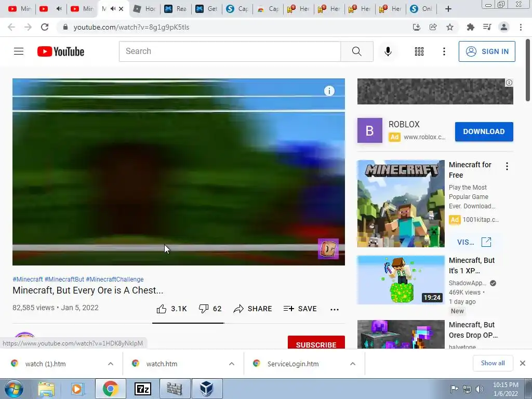Screen dimensions: 532x399
Task: Open Chrome three-dot menu
Action: (x=521, y=27)
